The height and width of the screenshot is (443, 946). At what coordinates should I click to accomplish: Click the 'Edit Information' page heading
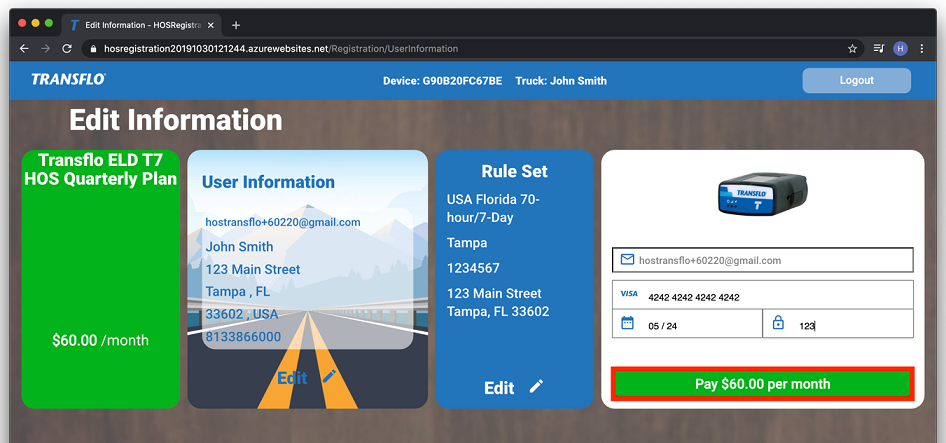pyautogui.click(x=176, y=120)
